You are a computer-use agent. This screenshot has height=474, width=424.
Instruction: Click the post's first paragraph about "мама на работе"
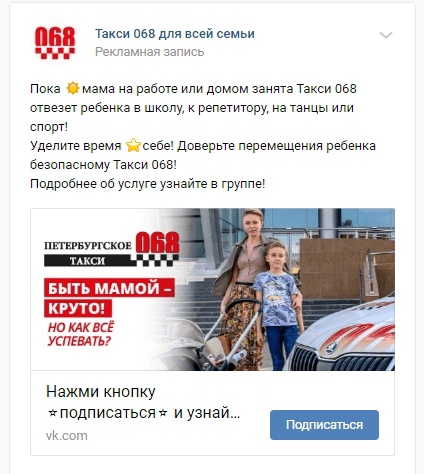[x=193, y=108]
